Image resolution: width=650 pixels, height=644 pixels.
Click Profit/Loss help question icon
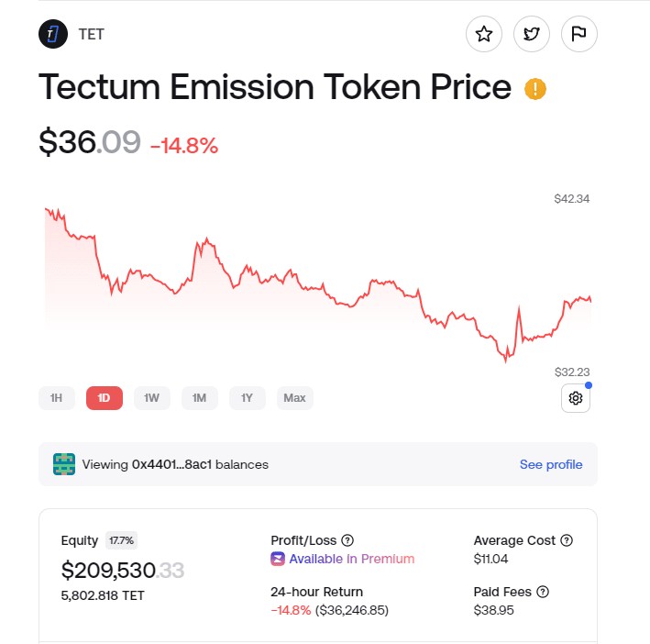(347, 540)
